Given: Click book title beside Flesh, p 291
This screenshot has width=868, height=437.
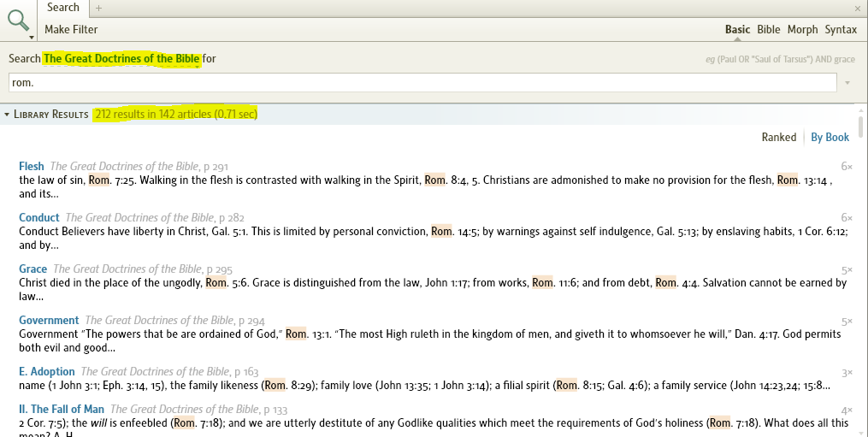Looking at the screenshot, I should coord(124,166).
